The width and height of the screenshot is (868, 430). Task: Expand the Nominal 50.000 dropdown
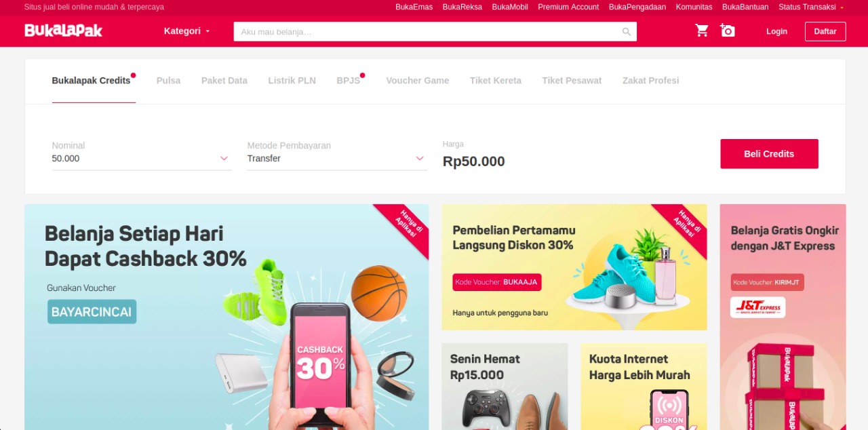[142, 158]
